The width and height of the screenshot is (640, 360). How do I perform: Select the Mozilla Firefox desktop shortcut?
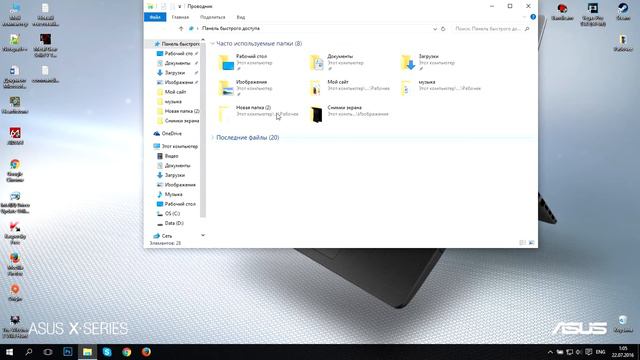pos(15,264)
